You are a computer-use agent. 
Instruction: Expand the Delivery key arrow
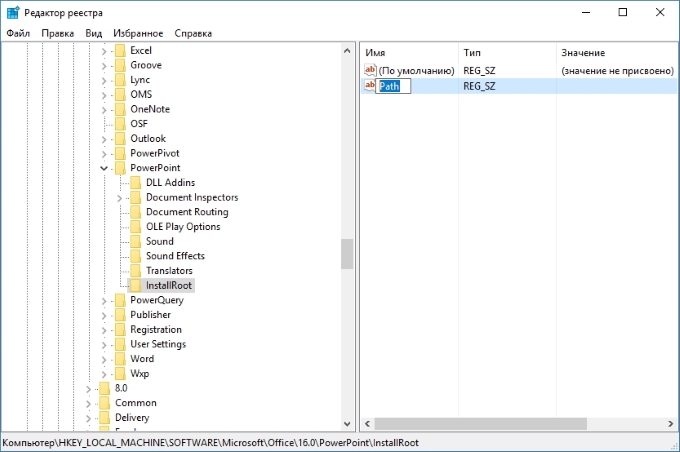click(x=88, y=418)
